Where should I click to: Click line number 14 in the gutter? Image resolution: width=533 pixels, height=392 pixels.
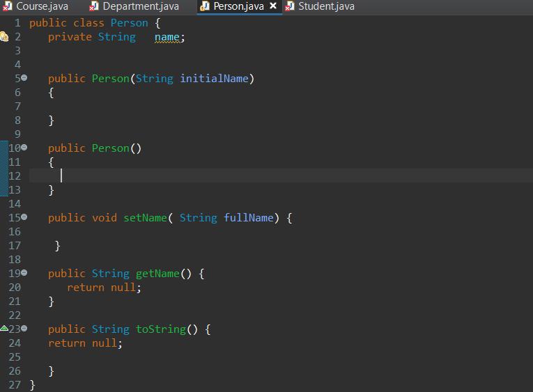[x=15, y=204]
